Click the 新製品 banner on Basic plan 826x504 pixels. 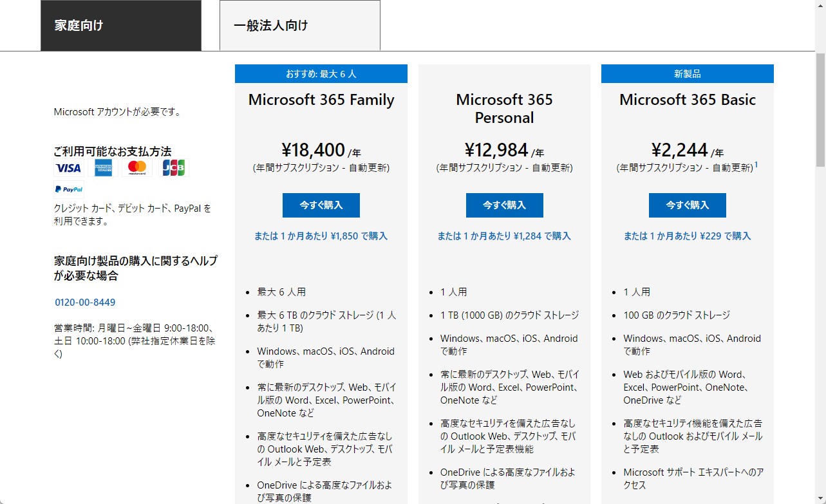click(687, 73)
